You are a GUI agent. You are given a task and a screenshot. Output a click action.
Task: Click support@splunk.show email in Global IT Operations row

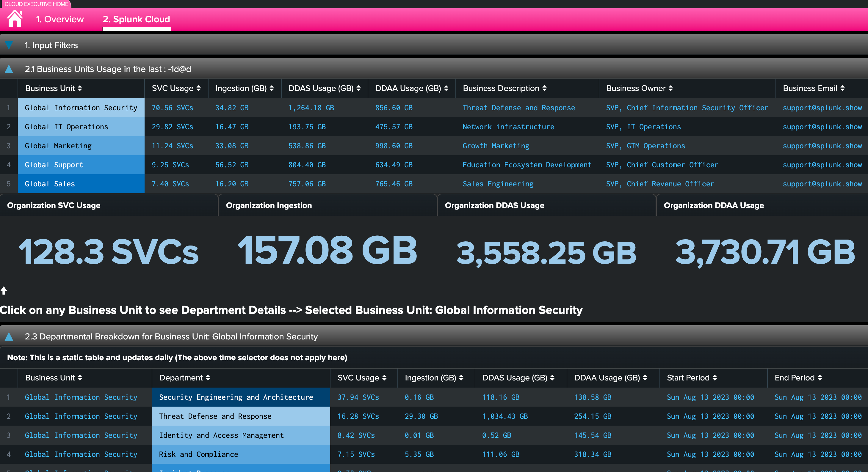[822, 127]
